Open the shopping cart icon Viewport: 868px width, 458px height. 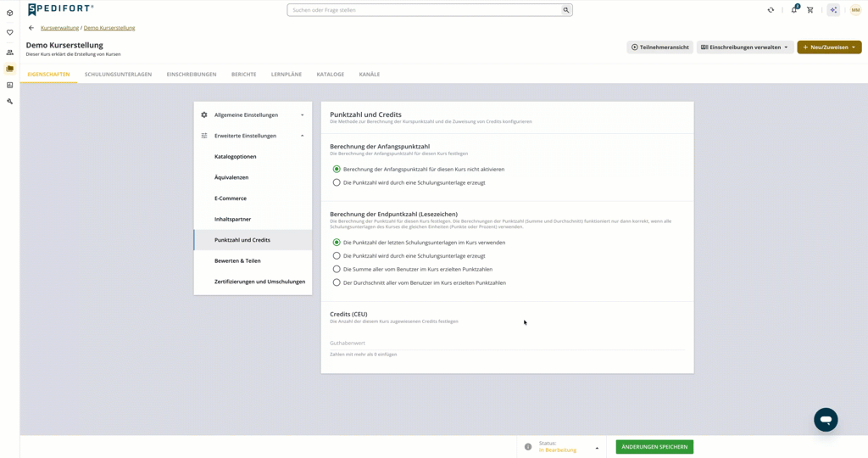810,10
